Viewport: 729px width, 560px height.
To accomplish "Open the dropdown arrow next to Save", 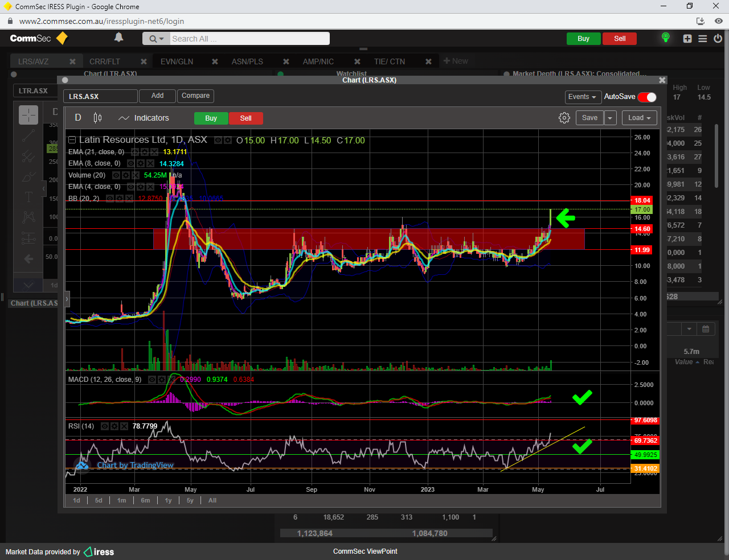I will (610, 118).
